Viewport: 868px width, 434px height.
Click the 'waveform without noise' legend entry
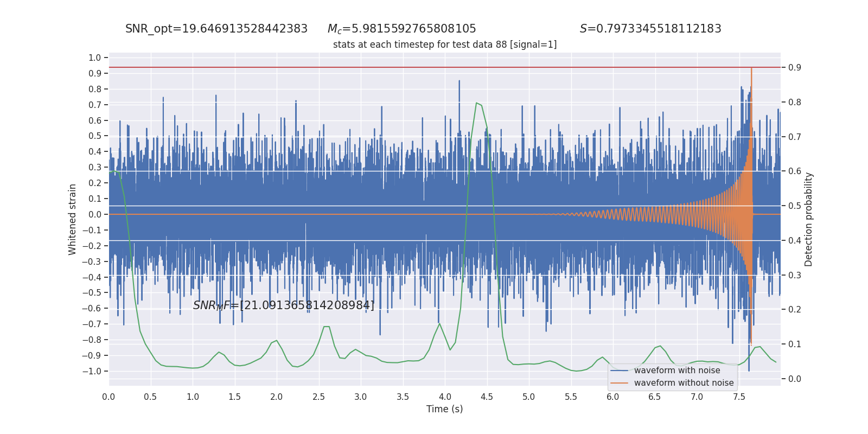click(684, 383)
